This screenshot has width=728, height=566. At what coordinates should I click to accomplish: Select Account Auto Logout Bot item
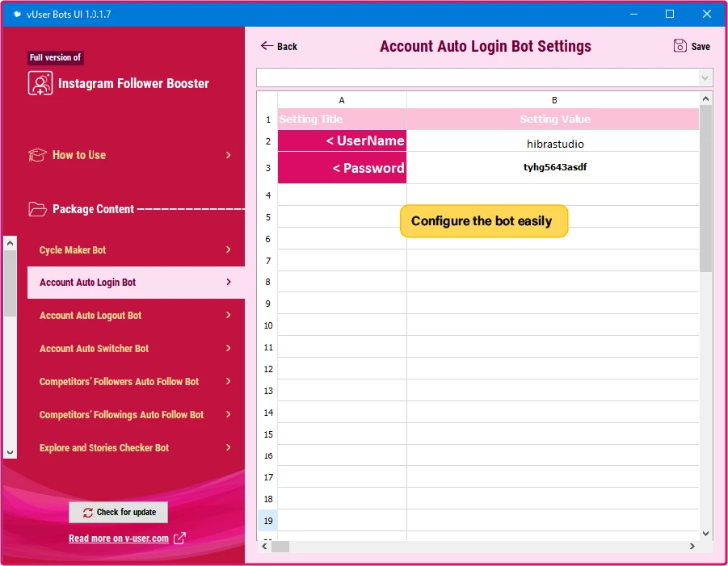pos(136,315)
